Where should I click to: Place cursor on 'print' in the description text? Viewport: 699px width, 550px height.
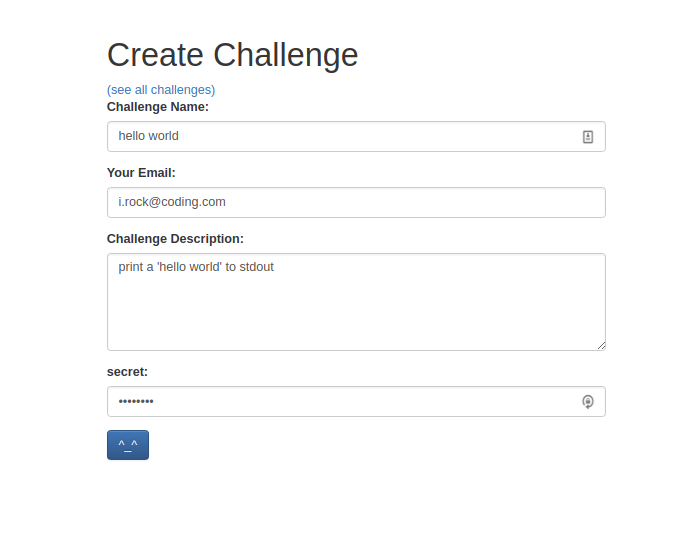coord(131,267)
